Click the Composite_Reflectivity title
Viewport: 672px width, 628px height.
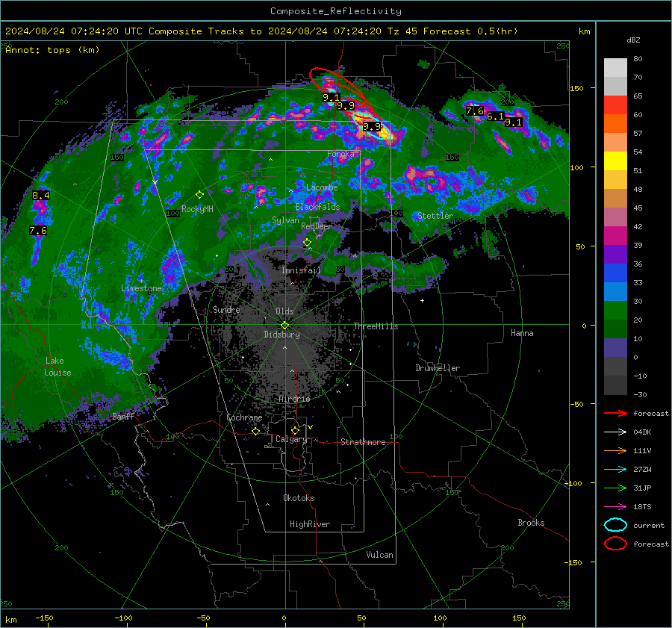coord(336,11)
